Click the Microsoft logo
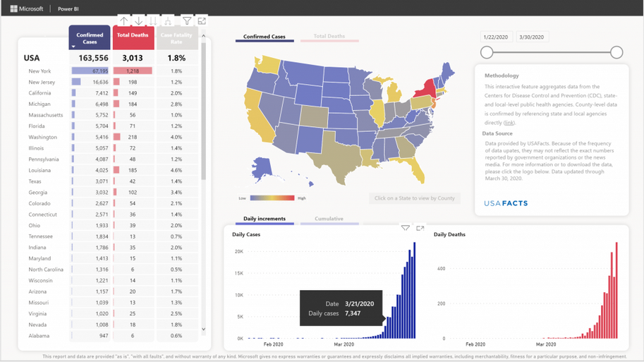The height and width of the screenshot is (362, 644). pos(27,8)
